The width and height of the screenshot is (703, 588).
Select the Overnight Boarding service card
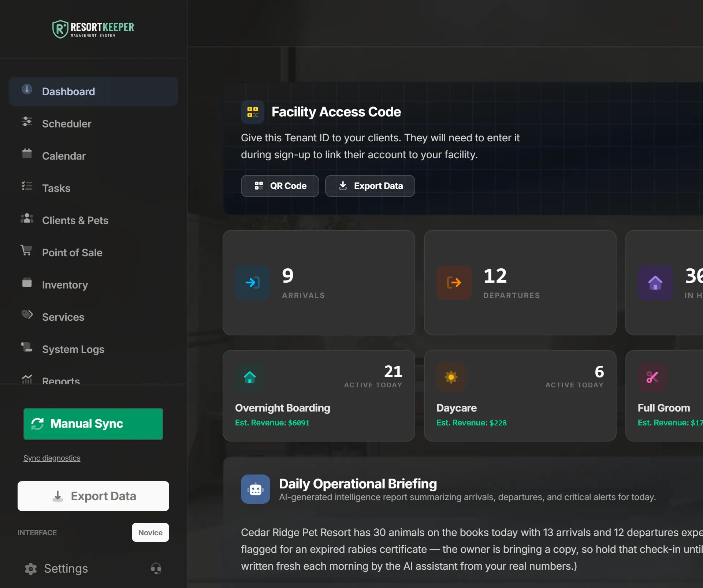tap(319, 396)
